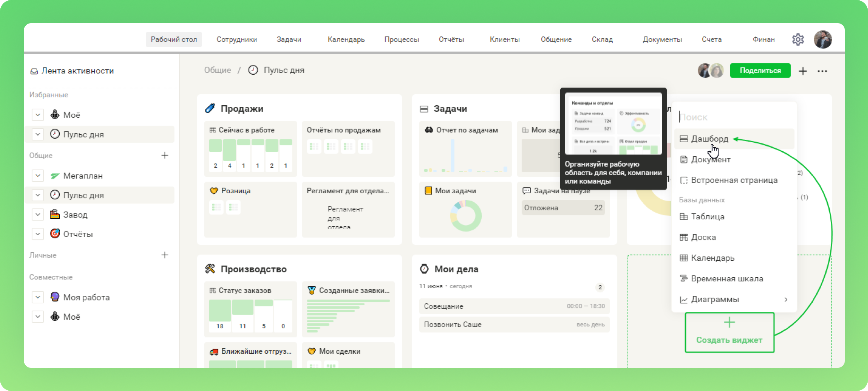
Task: Click the Производство tools icon
Action: coord(210,269)
